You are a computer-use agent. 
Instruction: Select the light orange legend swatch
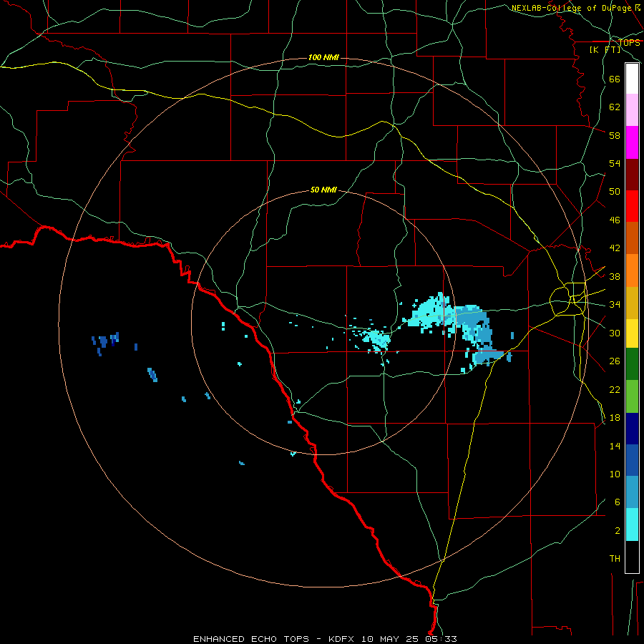click(632, 270)
